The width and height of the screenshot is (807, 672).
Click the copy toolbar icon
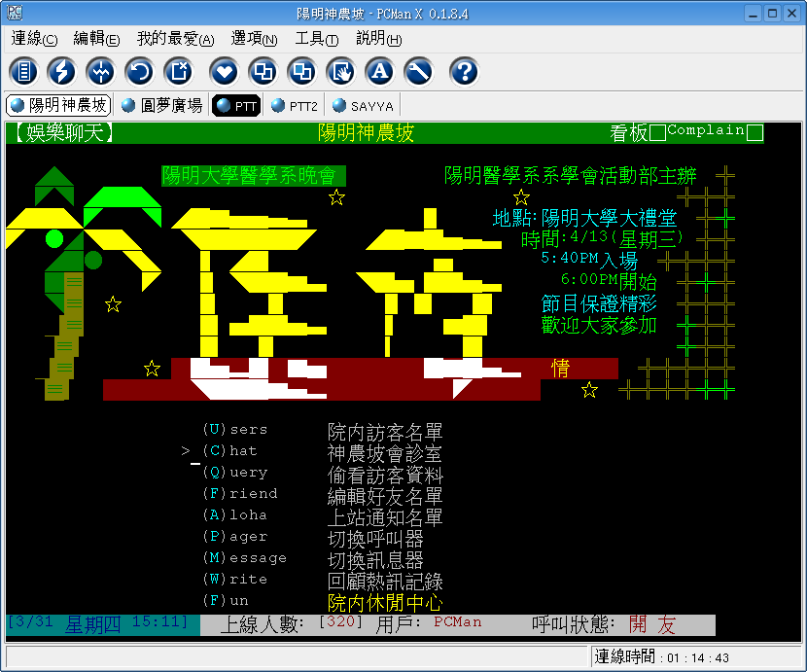[x=263, y=72]
